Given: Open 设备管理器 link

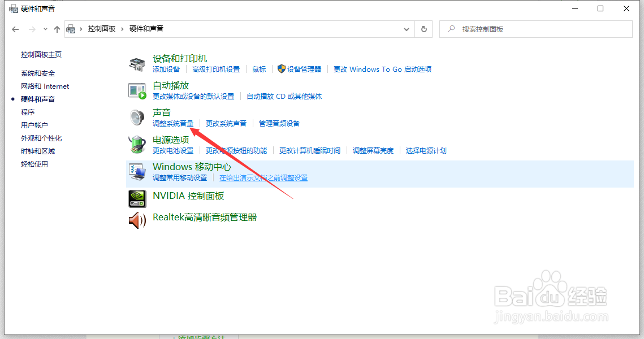Looking at the screenshot, I should tap(304, 69).
